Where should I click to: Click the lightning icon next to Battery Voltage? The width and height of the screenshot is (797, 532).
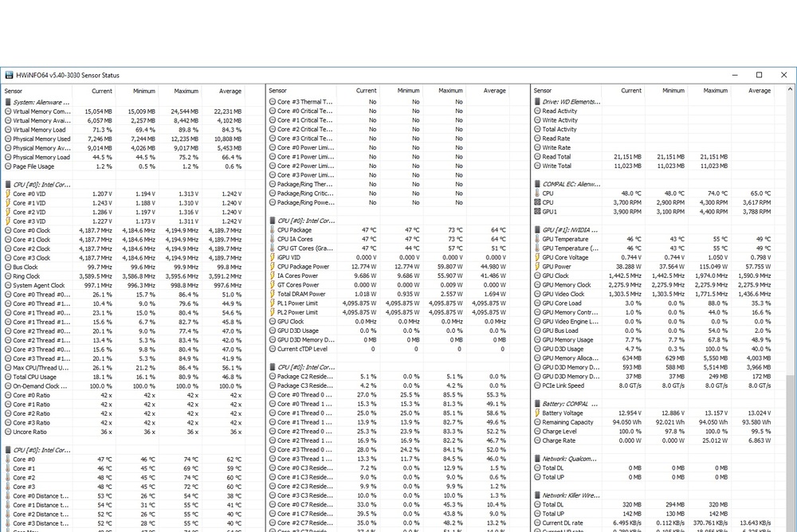pyautogui.click(x=537, y=413)
